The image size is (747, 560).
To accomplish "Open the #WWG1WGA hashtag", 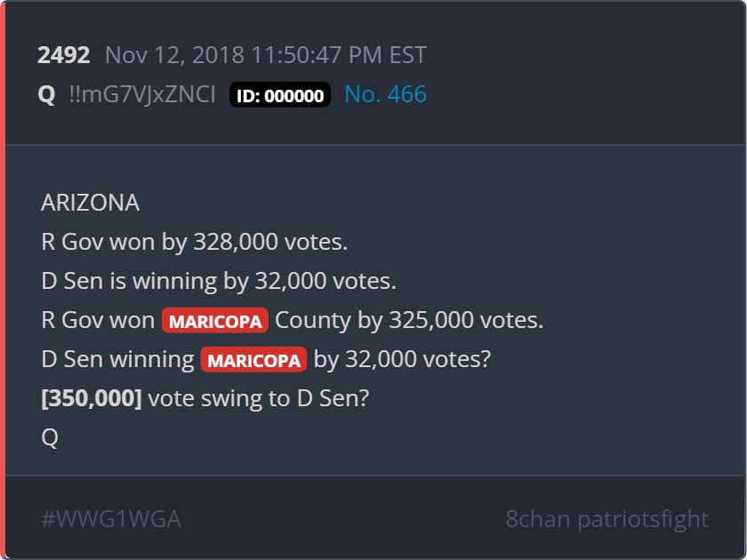I will click(111, 519).
